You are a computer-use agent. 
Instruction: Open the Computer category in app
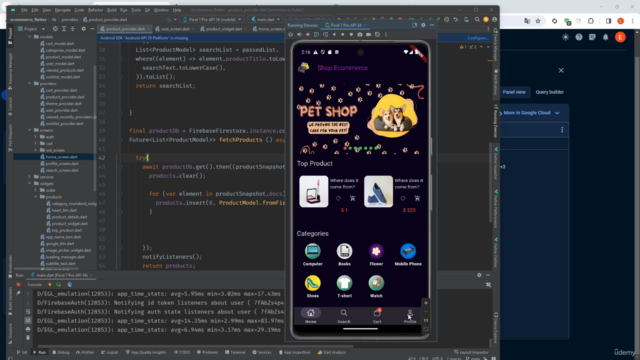pyautogui.click(x=313, y=254)
